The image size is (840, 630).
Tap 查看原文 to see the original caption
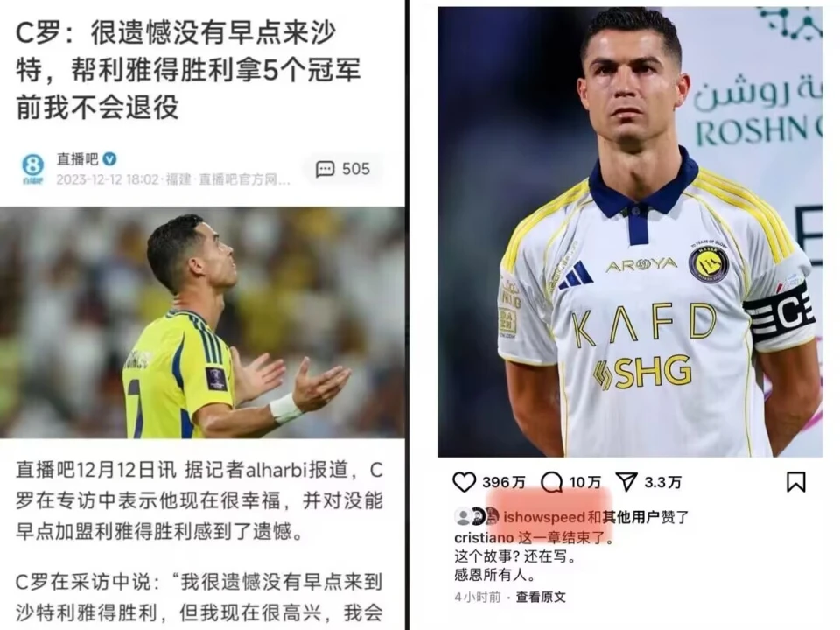click(x=541, y=597)
